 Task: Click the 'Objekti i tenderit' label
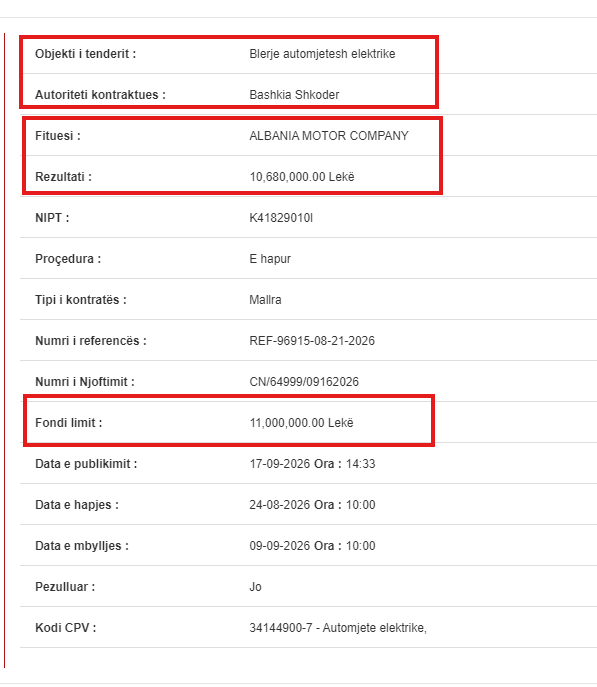(x=85, y=54)
